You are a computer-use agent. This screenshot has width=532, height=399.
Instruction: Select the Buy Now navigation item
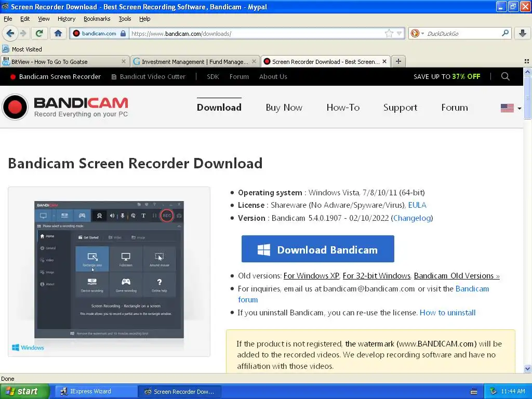pyautogui.click(x=284, y=107)
